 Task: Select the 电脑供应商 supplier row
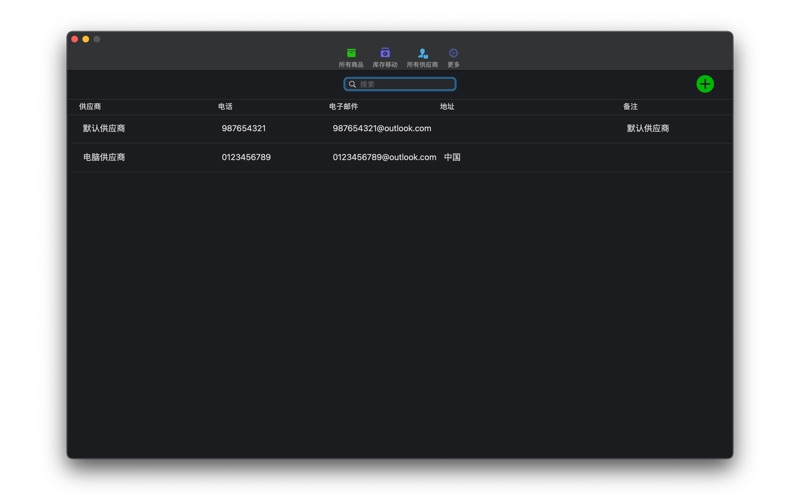(x=104, y=158)
